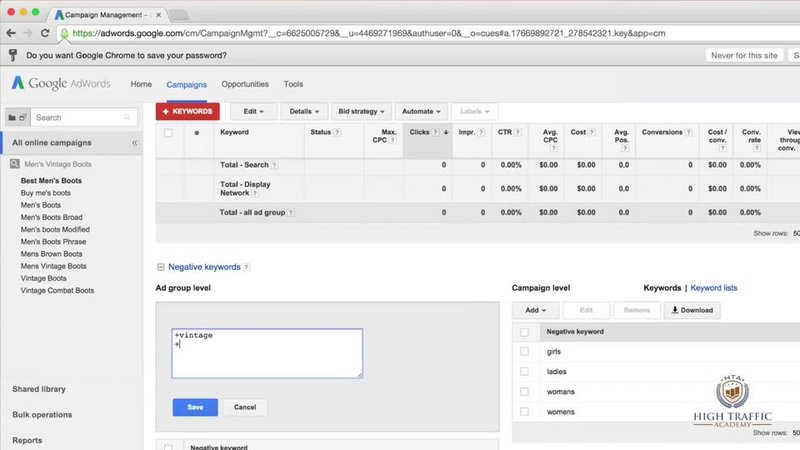800x450 pixels.
Task: Switch to the Campaign Management browser tab
Action: click(x=106, y=15)
